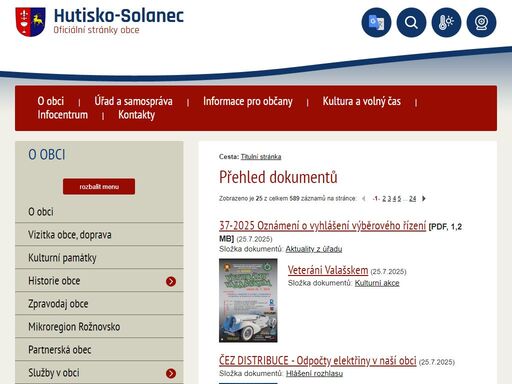The height and width of the screenshot is (384, 512).
Task: Select Partnerská obec in sidebar
Action: [x=99, y=350]
